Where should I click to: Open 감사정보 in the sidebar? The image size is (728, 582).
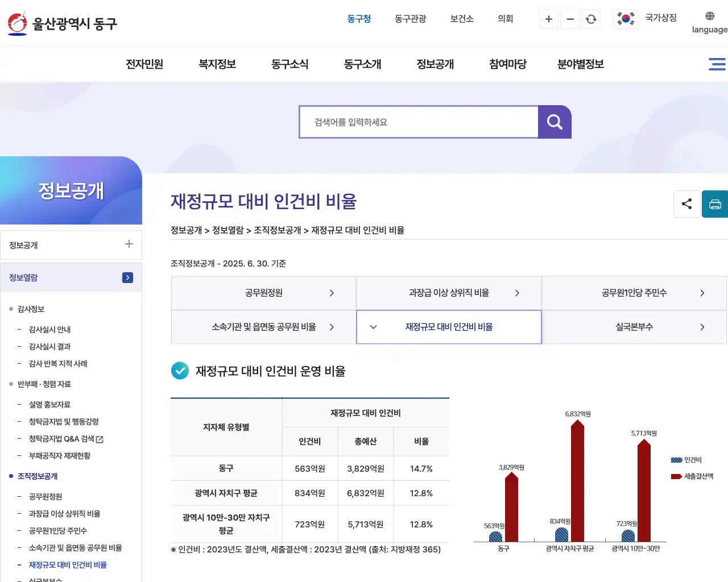(x=31, y=309)
